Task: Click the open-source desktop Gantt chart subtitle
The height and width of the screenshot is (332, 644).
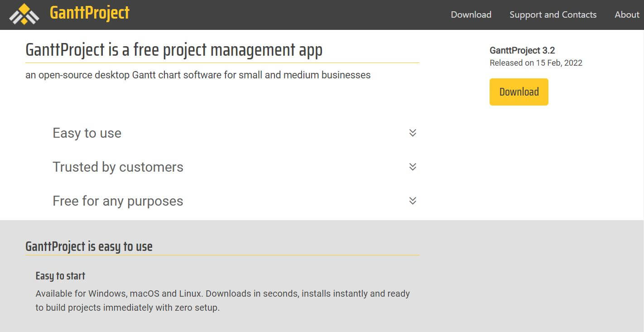Action: (198, 75)
